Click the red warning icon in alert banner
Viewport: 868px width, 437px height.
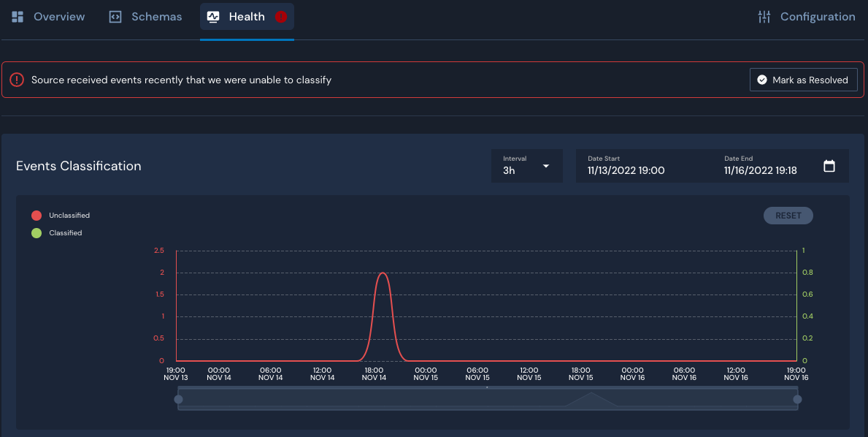click(x=17, y=80)
